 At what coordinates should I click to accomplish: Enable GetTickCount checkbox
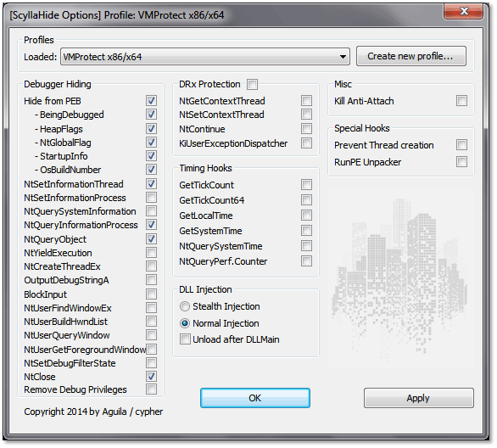(x=306, y=185)
